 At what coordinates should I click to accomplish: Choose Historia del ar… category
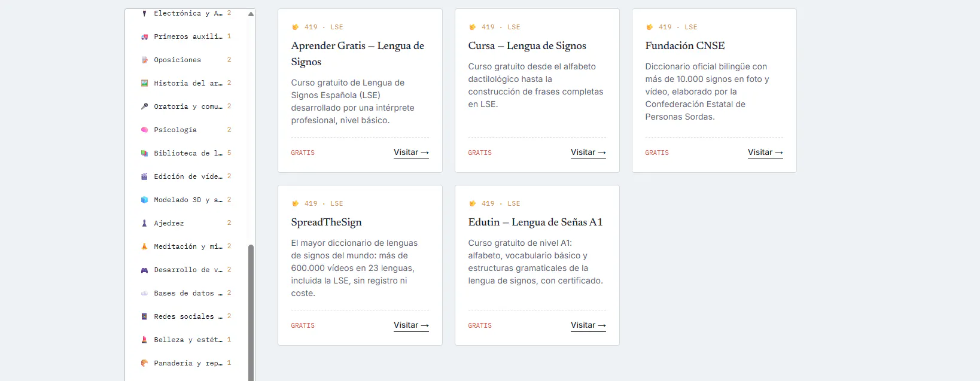tap(186, 83)
